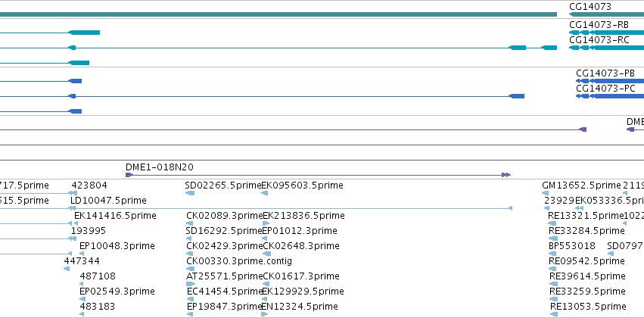Select the EP02549.3prime EST arrow

click(x=82, y=299)
